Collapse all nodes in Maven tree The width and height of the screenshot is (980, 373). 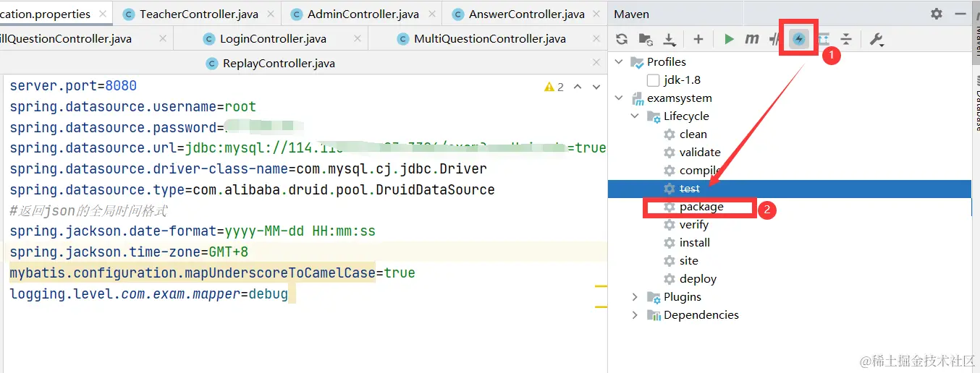(x=846, y=39)
